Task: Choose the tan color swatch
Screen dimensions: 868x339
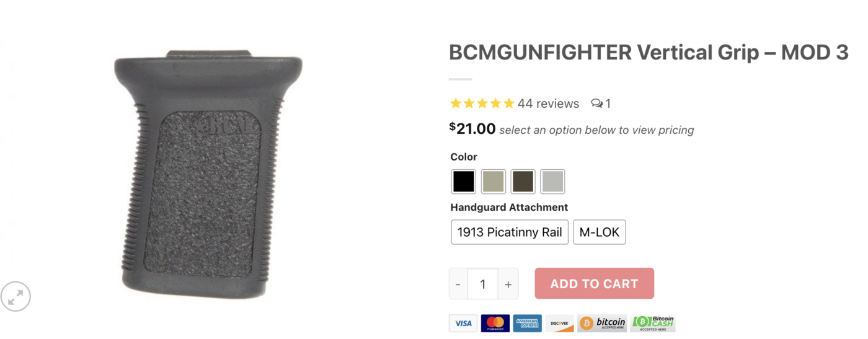Action: tap(494, 182)
